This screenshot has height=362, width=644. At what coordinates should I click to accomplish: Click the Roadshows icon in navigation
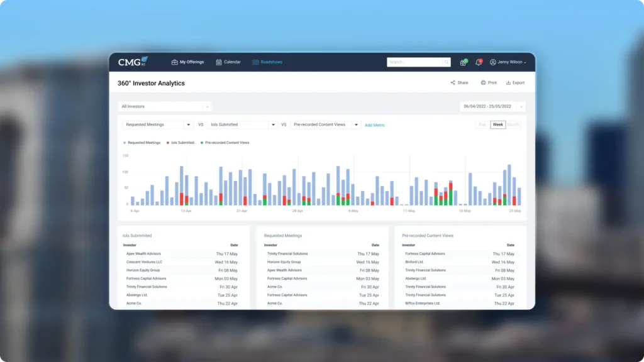[255, 62]
